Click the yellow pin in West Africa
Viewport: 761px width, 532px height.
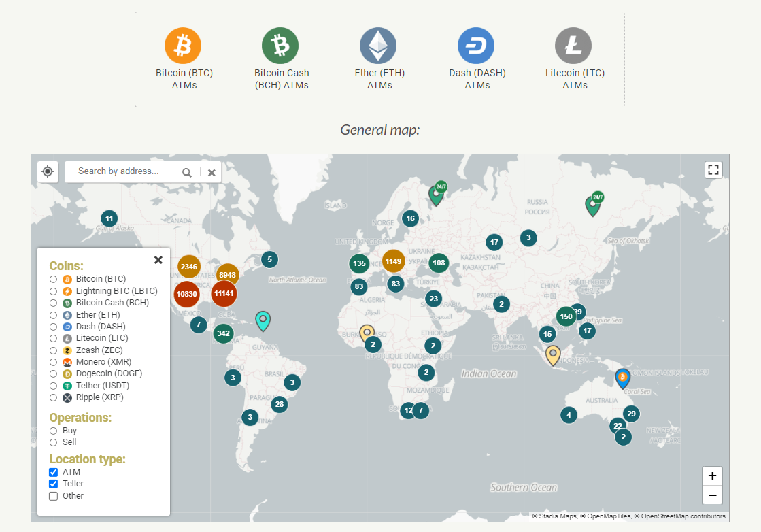point(367,334)
